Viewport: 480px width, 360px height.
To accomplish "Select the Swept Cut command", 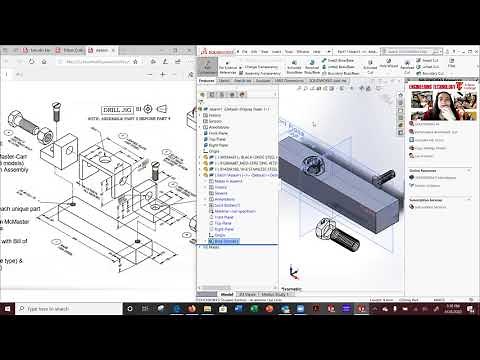I will [427, 60].
